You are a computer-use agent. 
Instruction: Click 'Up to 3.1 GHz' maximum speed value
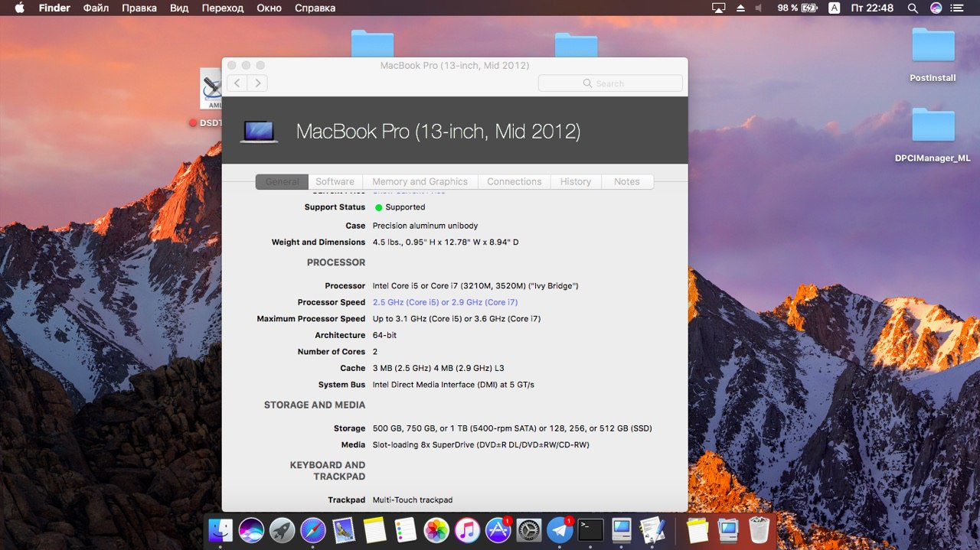point(456,319)
